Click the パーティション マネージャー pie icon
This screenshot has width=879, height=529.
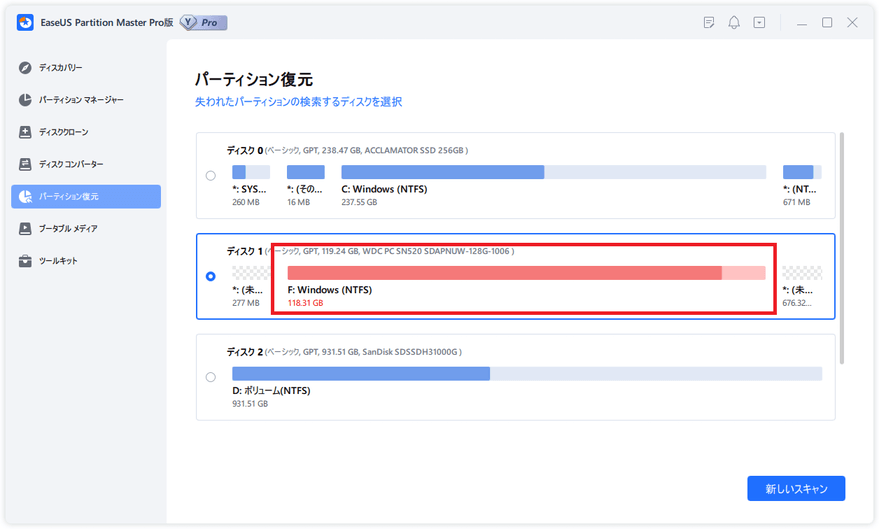click(25, 100)
